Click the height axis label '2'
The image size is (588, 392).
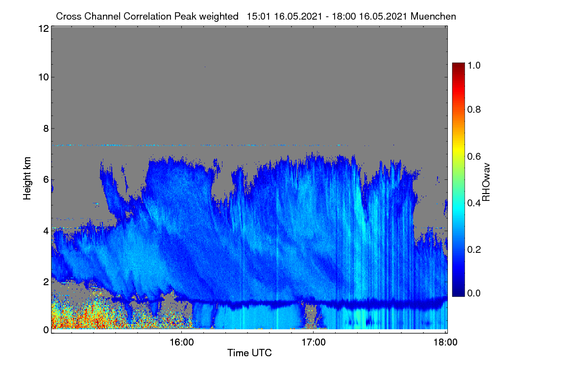46,282
